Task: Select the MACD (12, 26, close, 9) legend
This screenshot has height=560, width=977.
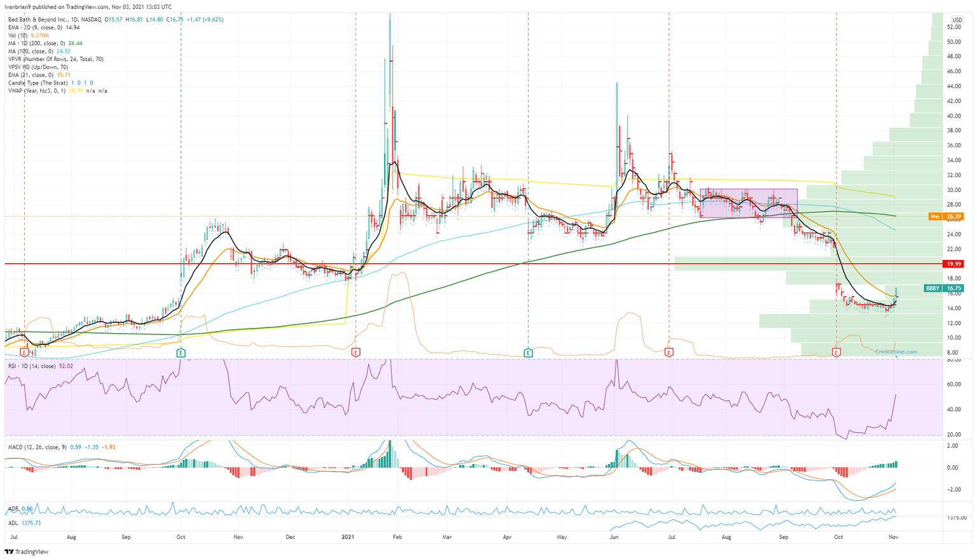Action: (62, 447)
